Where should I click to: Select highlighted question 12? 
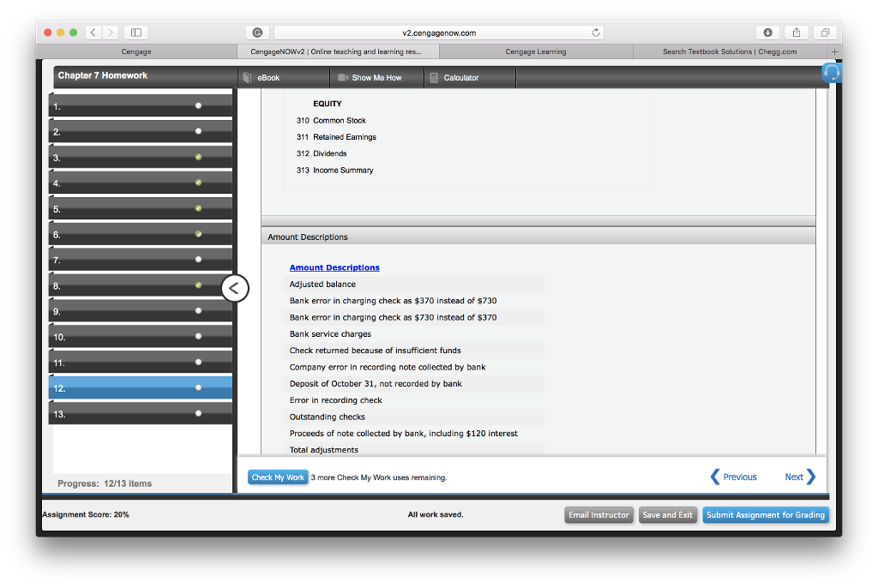[x=141, y=388]
